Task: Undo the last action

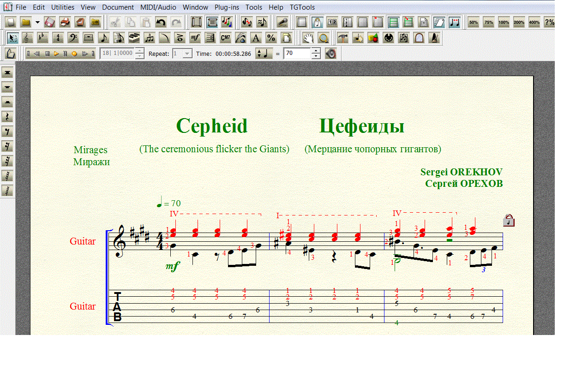Action: pos(161,22)
